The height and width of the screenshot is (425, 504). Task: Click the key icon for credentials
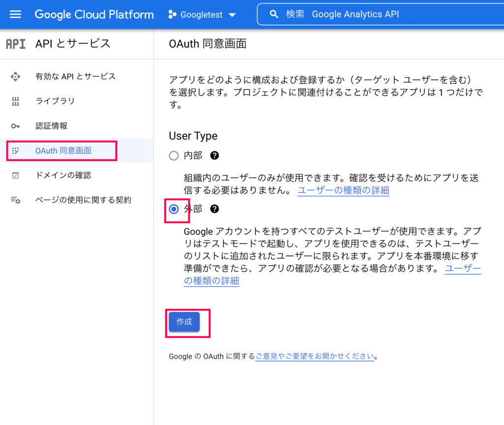(15, 126)
